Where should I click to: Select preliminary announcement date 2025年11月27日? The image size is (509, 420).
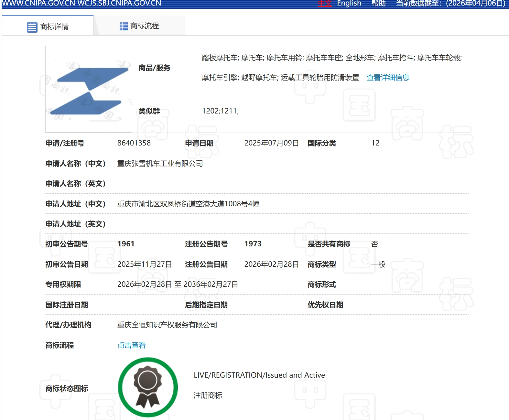coord(145,264)
